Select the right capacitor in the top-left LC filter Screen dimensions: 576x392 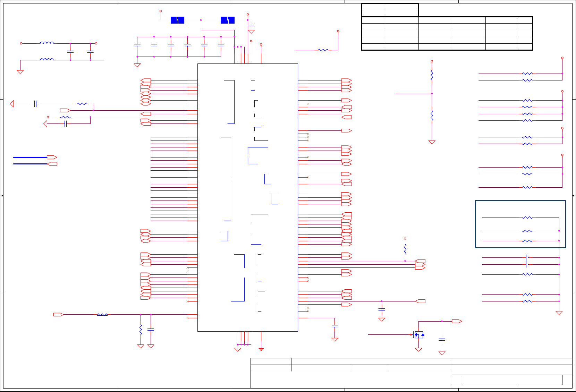(90, 51)
